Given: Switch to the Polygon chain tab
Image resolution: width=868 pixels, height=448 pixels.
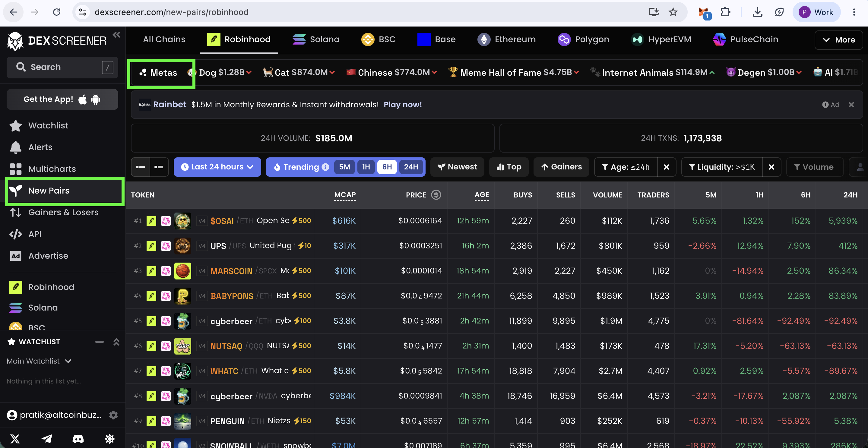Looking at the screenshot, I should [x=583, y=39].
